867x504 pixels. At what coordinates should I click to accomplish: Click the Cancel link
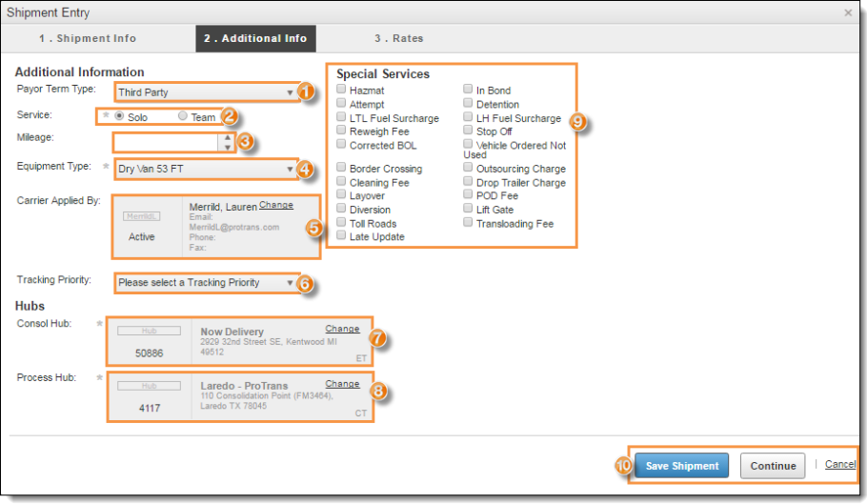(839, 465)
